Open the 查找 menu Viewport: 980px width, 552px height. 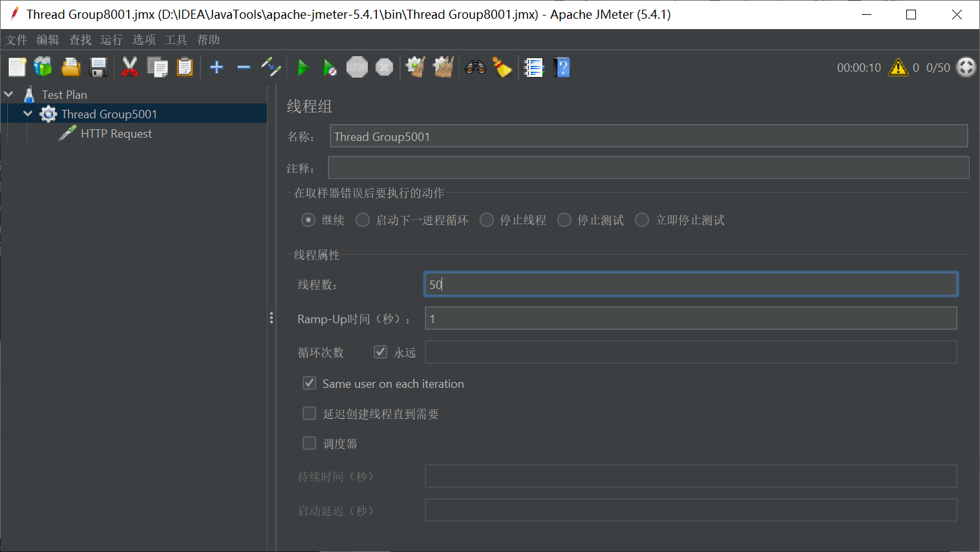click(x=80, y=39)
